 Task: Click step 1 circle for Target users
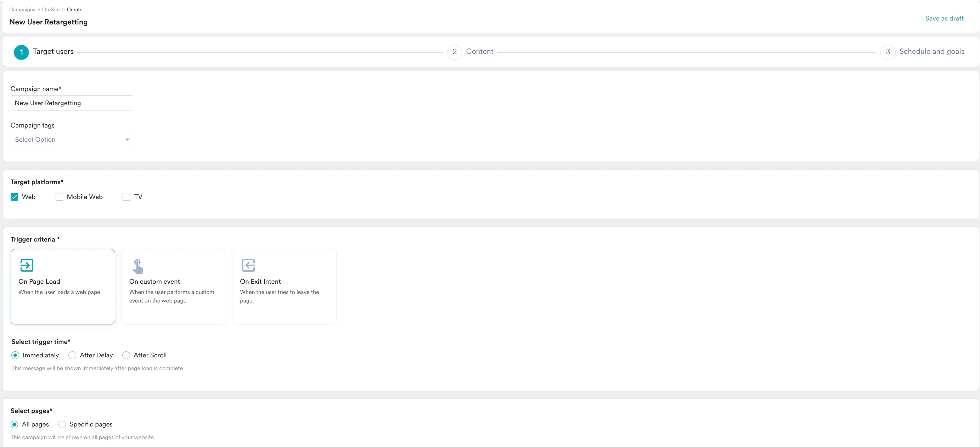pos(21,52)
